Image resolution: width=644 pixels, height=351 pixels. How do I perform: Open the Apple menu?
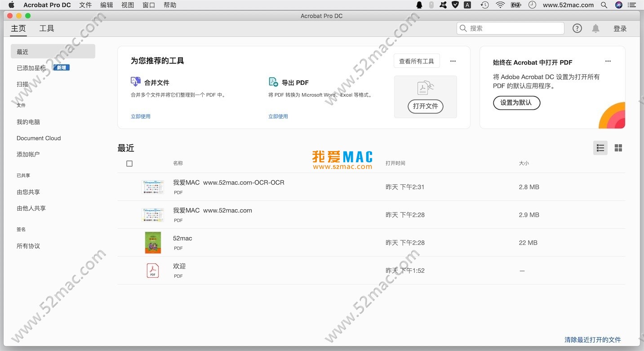pyautogui.click(x=12, y=5)
